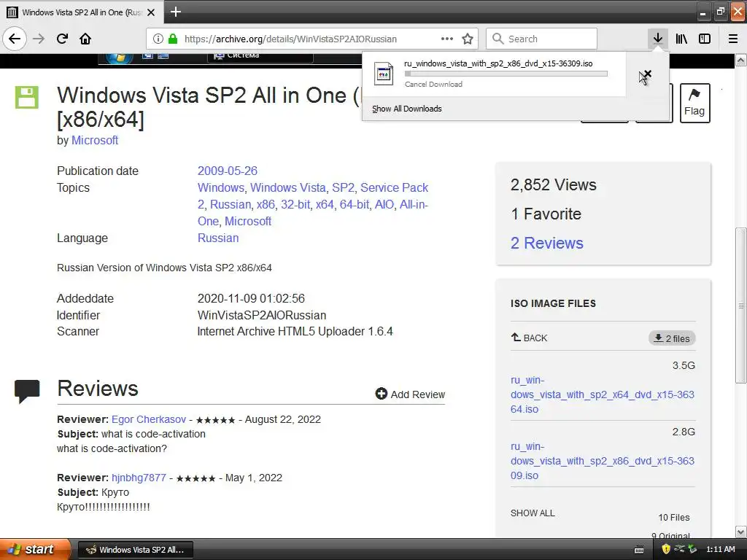Open the 2009-05-26 publication date link
Image resolution: width=747 pixels, height=560 pixels.
click(x=228, y=171)
